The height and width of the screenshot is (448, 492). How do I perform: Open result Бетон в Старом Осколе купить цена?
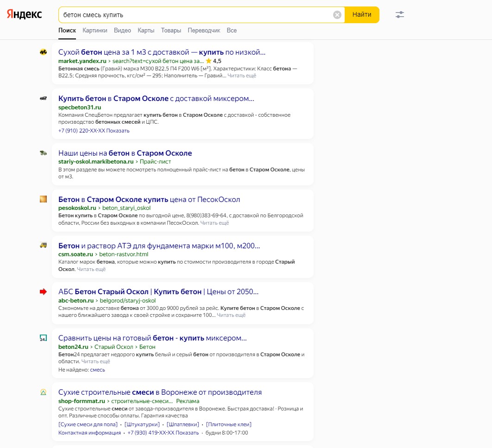[149, 200]
